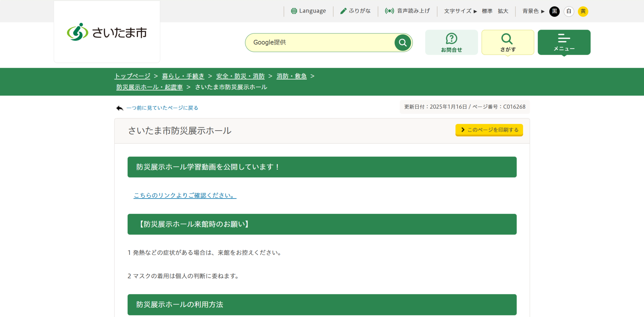Switch background color to 黒 (black)

554,11
